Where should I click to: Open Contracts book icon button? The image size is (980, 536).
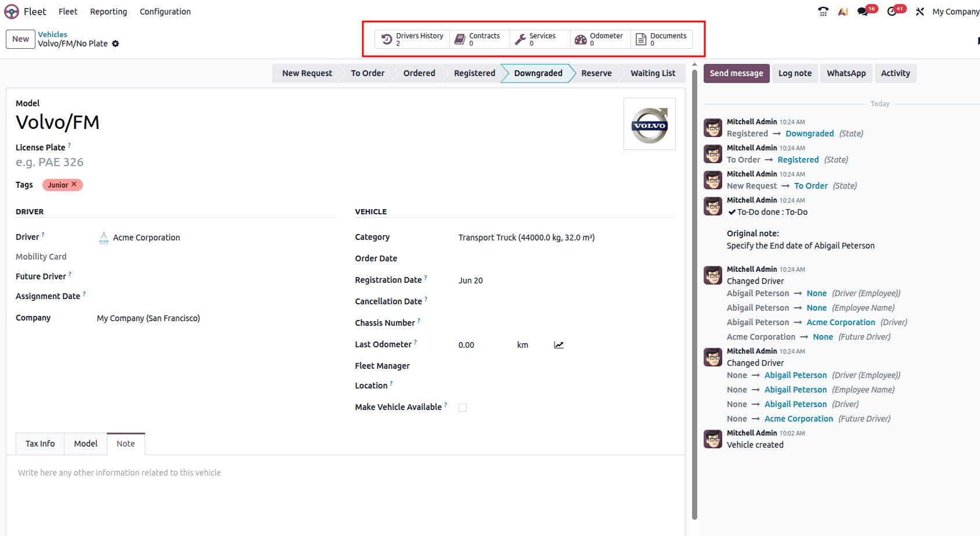coord(460,39)
